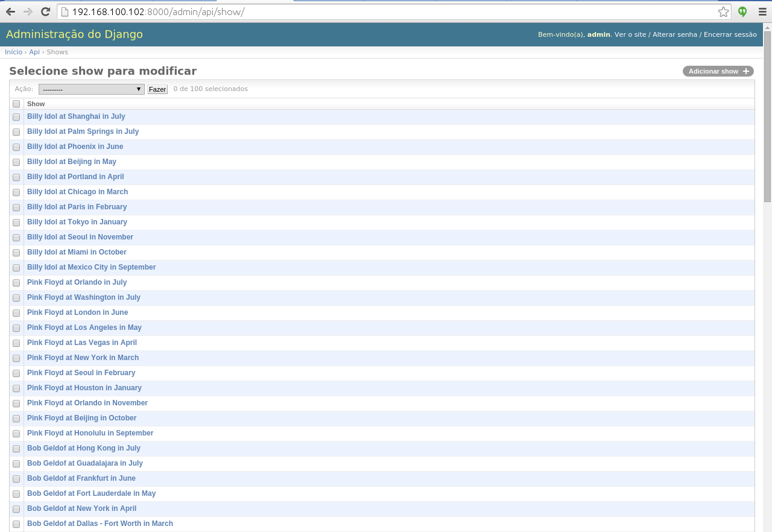772x532 pixels.
Task: Tick Billy Idol at Mexico City checkbox
Action: pos(16,268)
